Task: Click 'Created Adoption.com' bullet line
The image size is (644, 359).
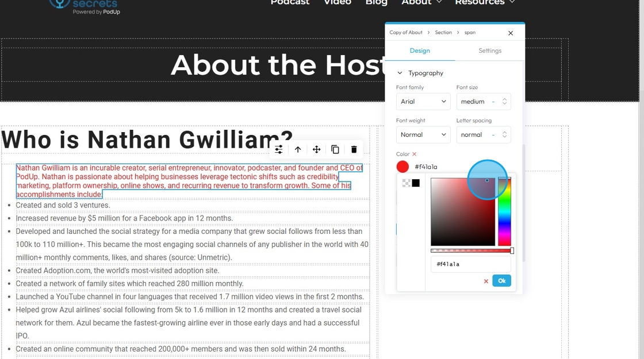Action: [117, 271]
